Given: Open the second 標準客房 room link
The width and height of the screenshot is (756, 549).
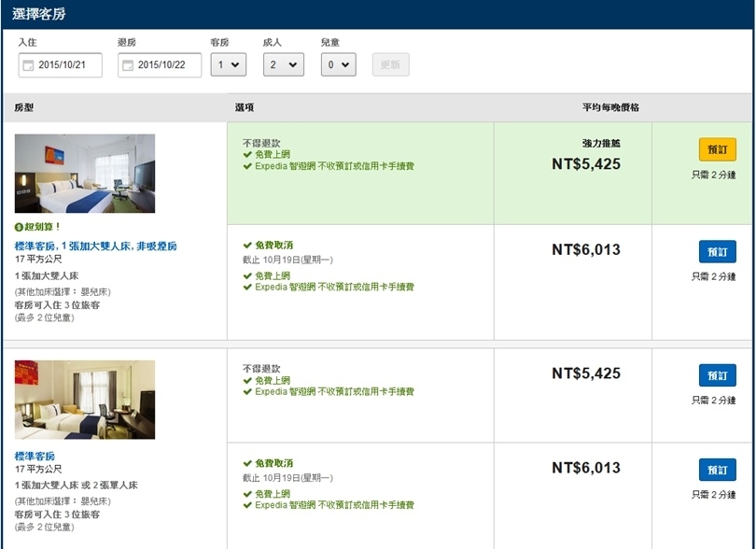Looking at the screenshot, I should [35, 456].
